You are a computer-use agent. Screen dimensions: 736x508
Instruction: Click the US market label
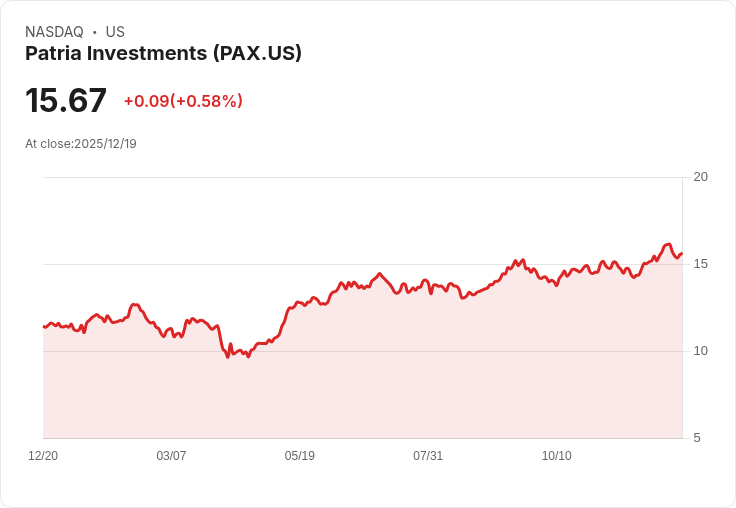(115, 32)
